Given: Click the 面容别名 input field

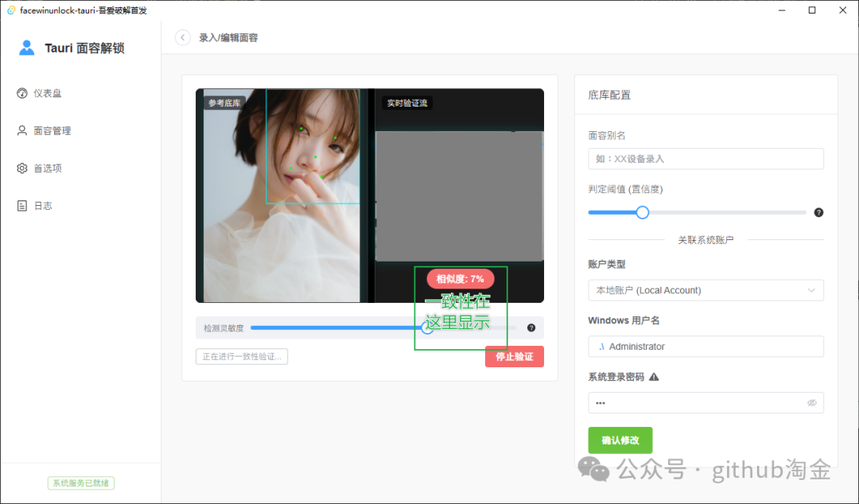Looking at the screenshot, I should 705,158.
